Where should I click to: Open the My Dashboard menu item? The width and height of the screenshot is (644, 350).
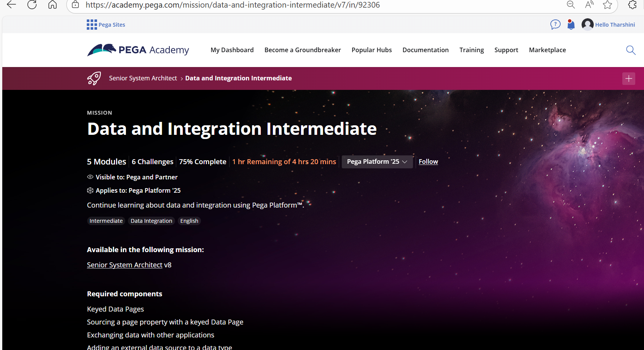pos(232,50)
